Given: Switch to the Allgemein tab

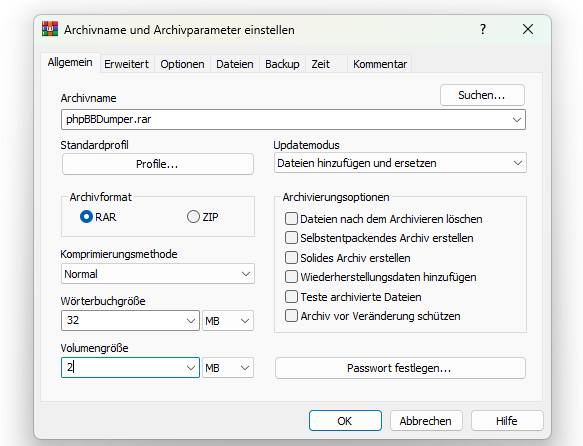Looking at the screenshot, I should point(70,62).
